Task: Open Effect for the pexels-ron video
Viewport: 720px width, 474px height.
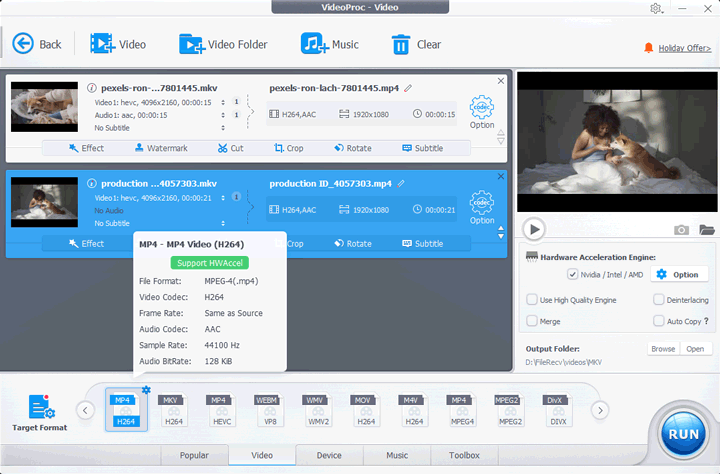Action: [86, 148]
